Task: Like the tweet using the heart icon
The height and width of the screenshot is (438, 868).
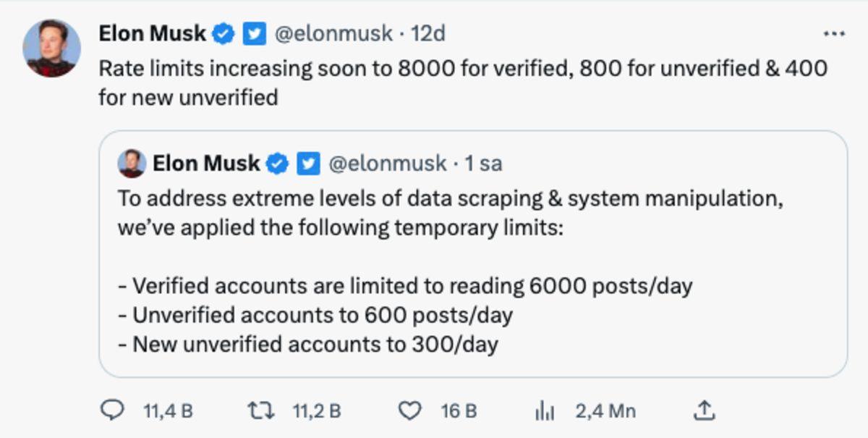Action: click(409, 410)
